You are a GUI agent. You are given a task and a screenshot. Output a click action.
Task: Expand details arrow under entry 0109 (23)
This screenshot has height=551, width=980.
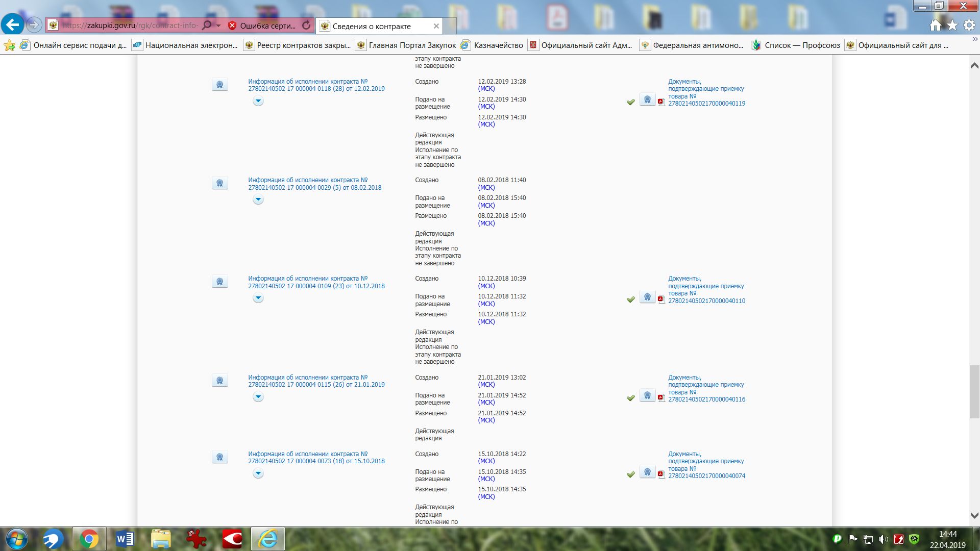(x=258, y=298)
